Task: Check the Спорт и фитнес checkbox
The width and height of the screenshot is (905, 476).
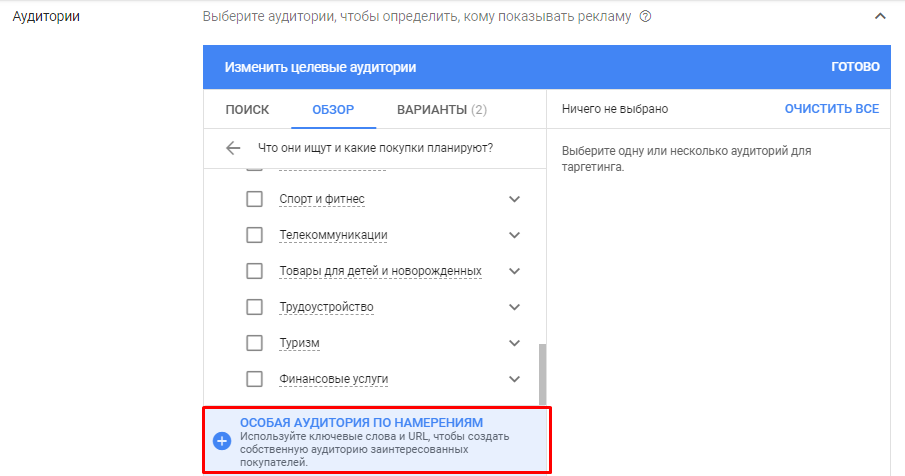Action: pos(254,199)
